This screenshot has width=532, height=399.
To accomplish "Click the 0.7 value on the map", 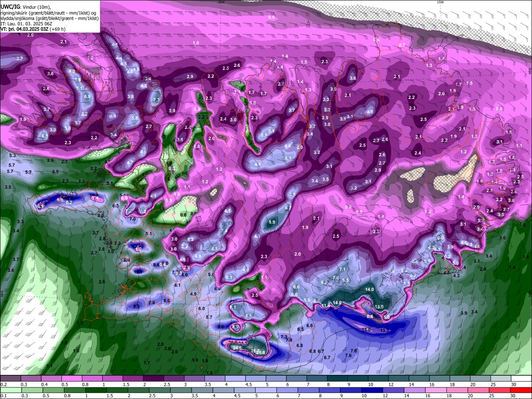I will click(402, 45).
